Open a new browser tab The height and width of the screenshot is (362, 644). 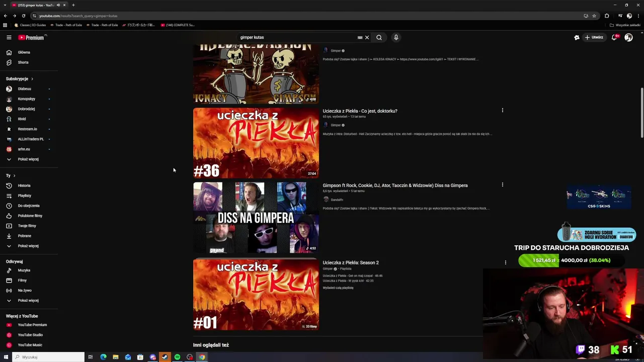[73, 5]
